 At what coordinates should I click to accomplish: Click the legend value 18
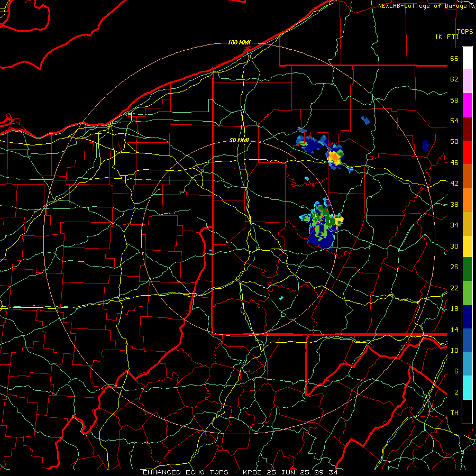(x=454, y=309)
